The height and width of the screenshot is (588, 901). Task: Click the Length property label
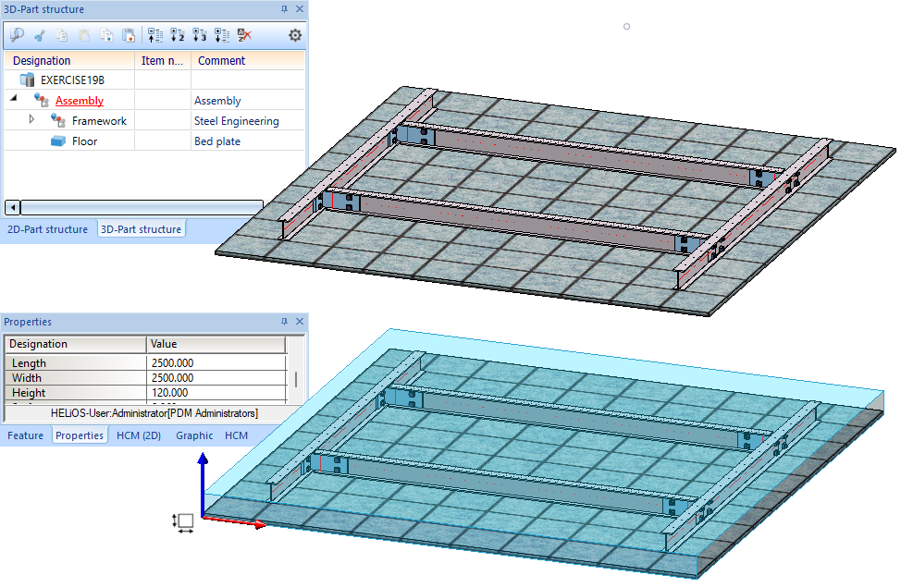[x=29, y=363]
